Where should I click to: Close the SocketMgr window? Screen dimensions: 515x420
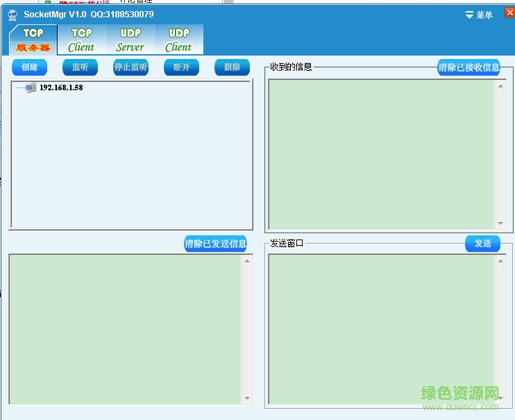point(509,12)
